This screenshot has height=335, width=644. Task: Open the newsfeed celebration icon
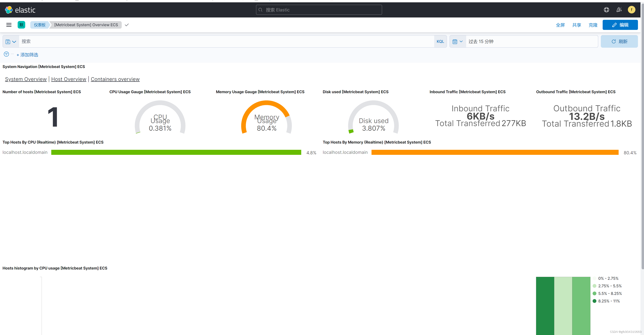click(619, 10)
